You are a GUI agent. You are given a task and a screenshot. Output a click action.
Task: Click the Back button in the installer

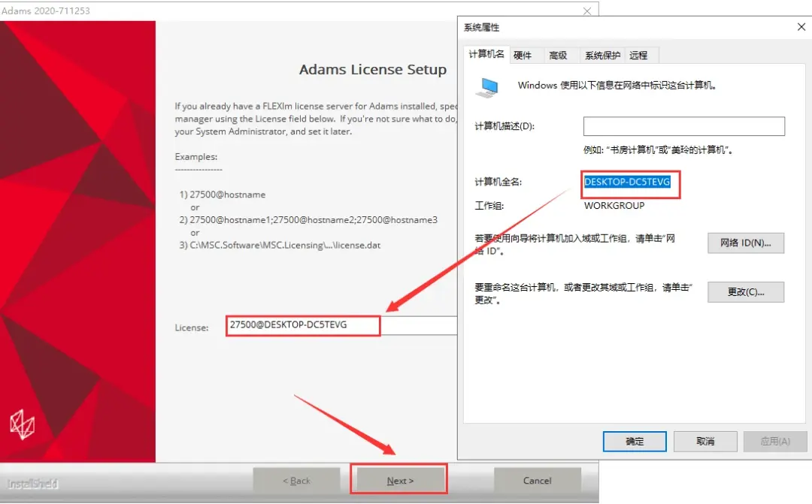pos(297,480)
